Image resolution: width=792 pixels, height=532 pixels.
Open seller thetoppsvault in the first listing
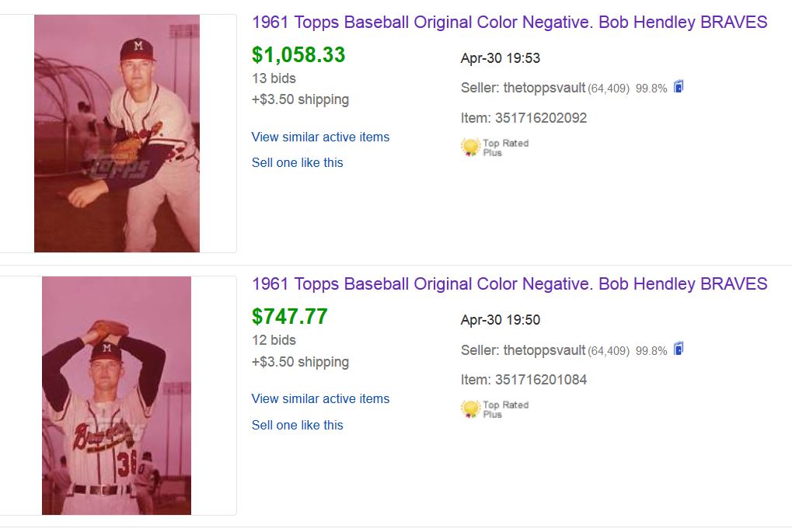(x=544, y=88)
